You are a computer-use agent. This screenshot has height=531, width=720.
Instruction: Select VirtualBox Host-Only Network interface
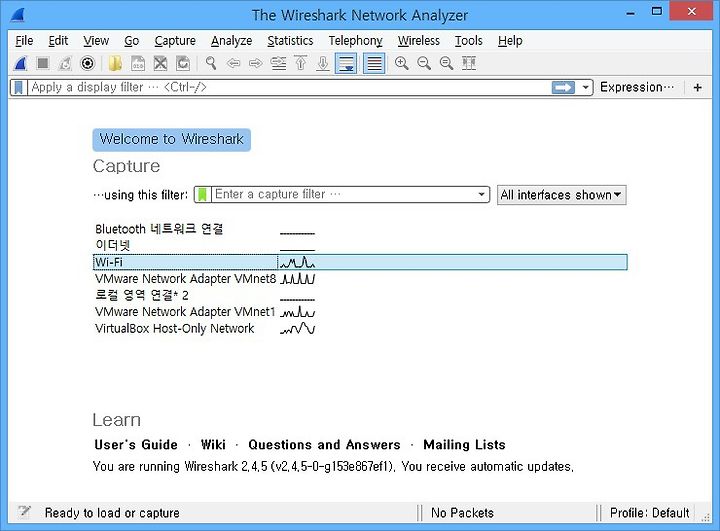tap(174, 328)
